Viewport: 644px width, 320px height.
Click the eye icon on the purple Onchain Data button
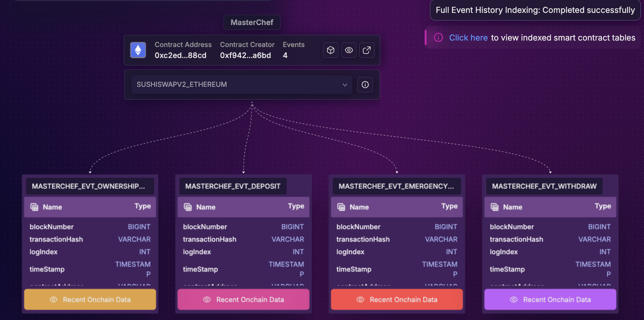tap(514, 300)
